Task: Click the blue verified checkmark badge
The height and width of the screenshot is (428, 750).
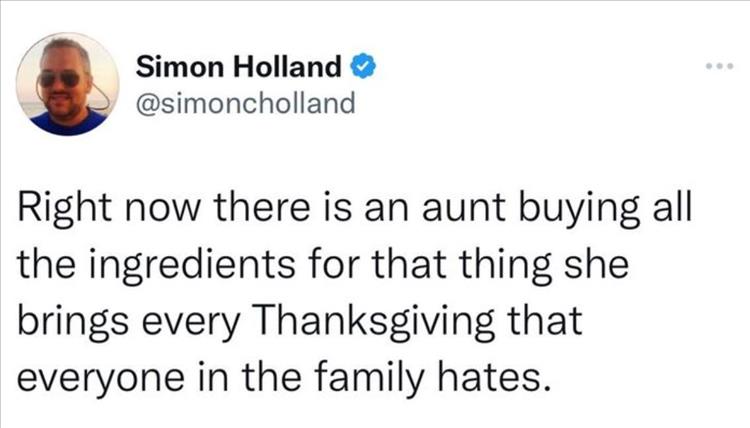Action: [364, 68]
